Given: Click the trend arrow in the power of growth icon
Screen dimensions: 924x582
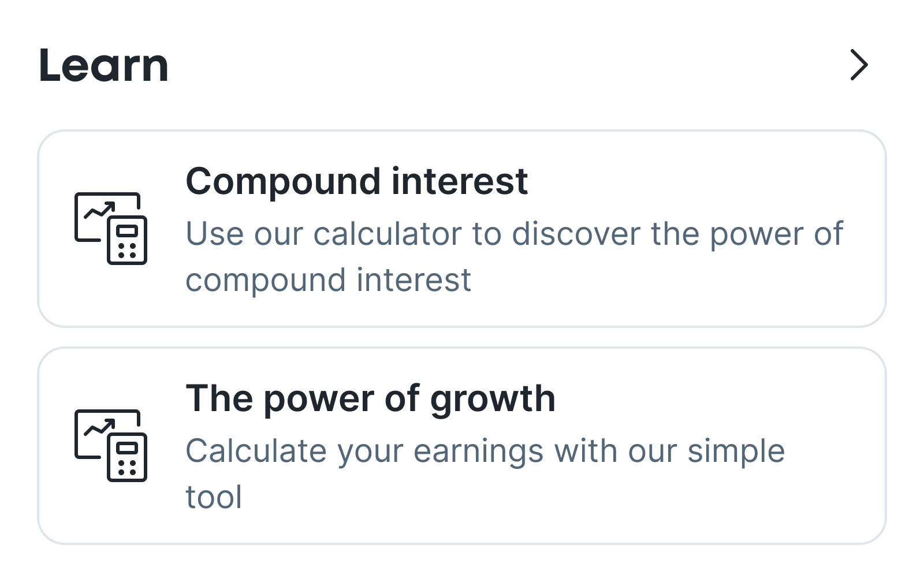Looking at the screenshot, I should 100,427.
